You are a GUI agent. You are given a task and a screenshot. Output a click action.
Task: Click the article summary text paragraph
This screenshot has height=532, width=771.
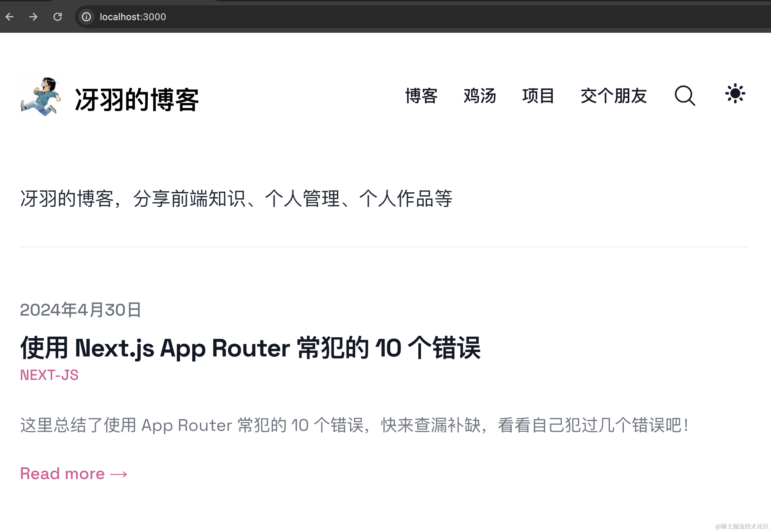point(354,425)
